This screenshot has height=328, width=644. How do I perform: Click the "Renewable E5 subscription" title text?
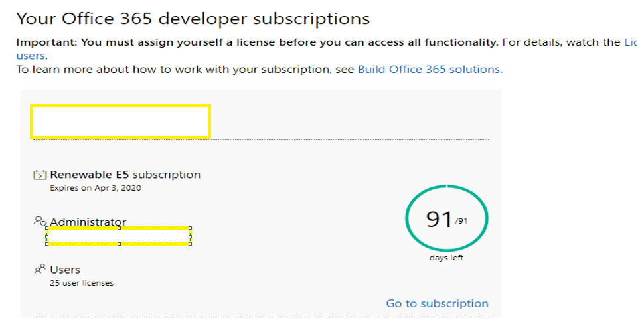125,175
